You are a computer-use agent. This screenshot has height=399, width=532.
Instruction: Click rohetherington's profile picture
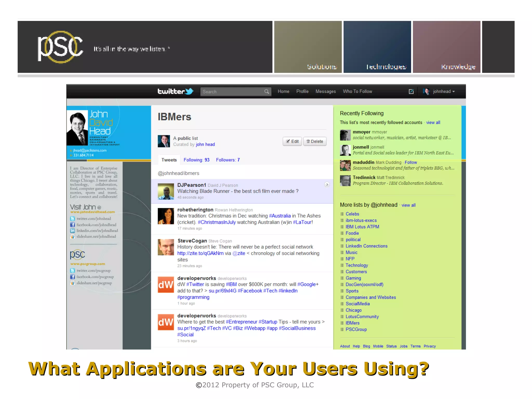tap(166, 216)
